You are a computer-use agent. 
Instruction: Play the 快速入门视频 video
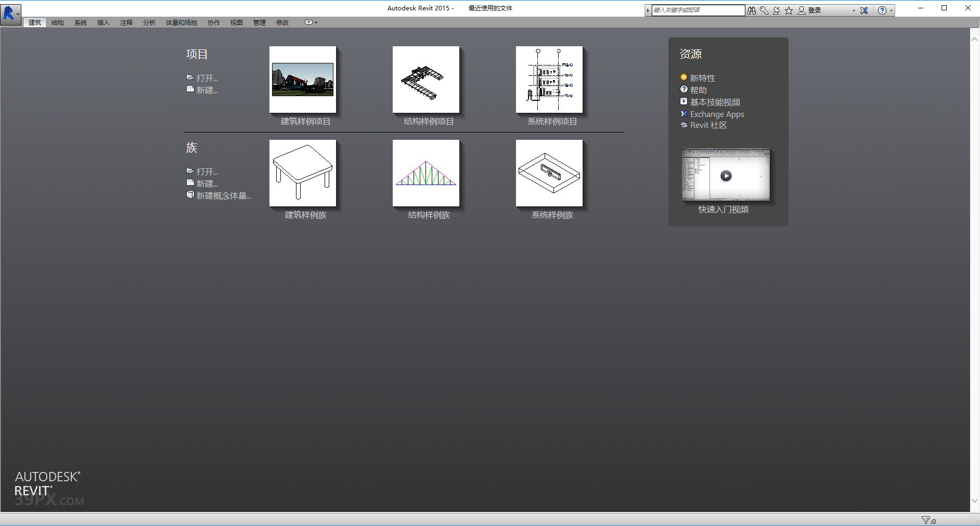pos(726,176)
